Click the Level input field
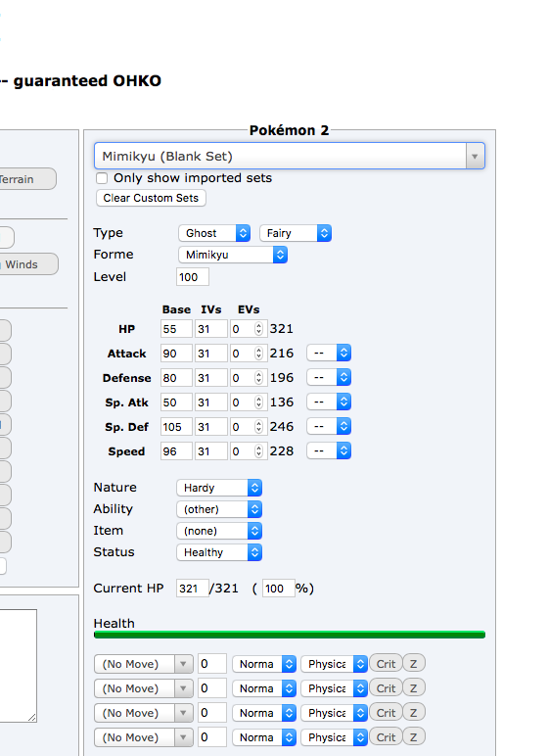 [193, 277]
